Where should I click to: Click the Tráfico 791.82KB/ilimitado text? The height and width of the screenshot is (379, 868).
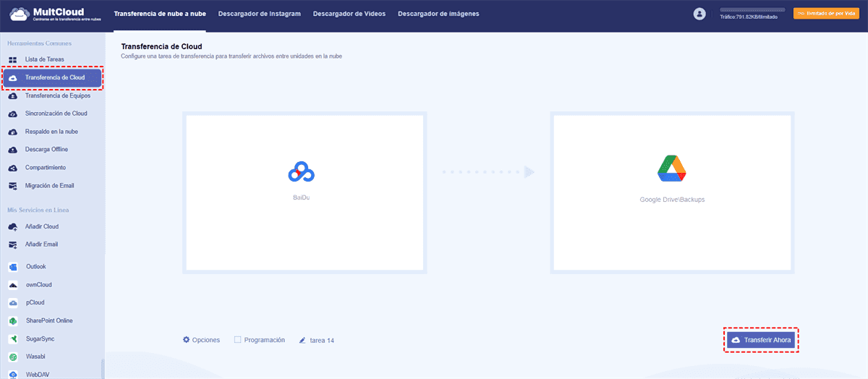(749, 17)
